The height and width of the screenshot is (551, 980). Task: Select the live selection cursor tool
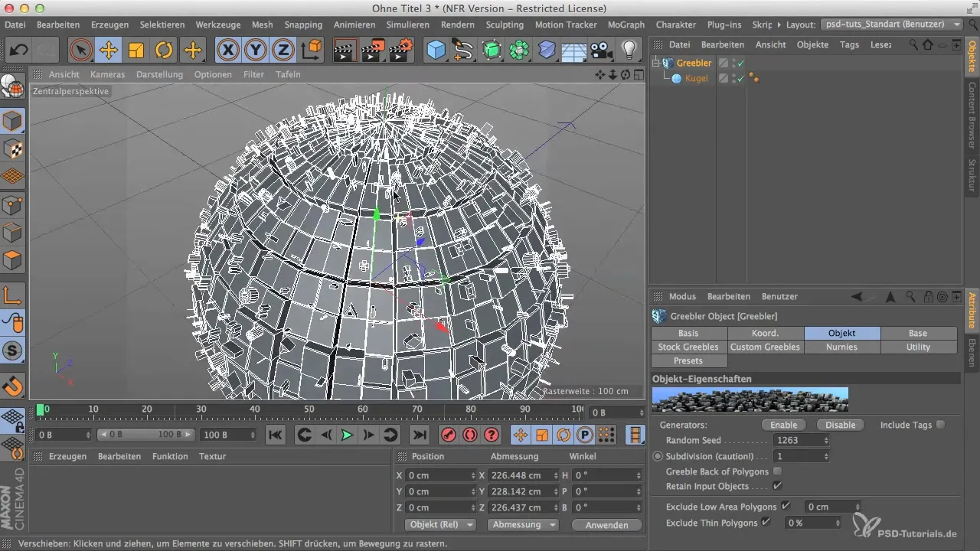point(80,51)
